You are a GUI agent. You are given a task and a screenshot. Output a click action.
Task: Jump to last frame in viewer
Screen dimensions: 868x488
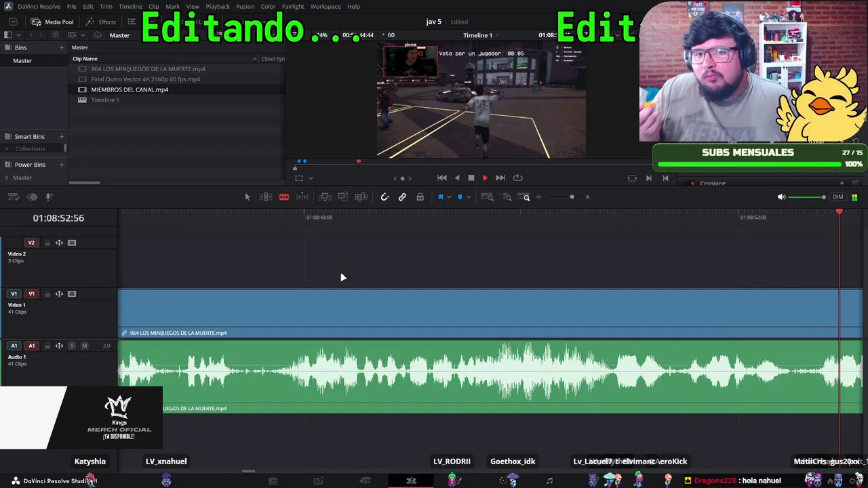pos(500,178)
